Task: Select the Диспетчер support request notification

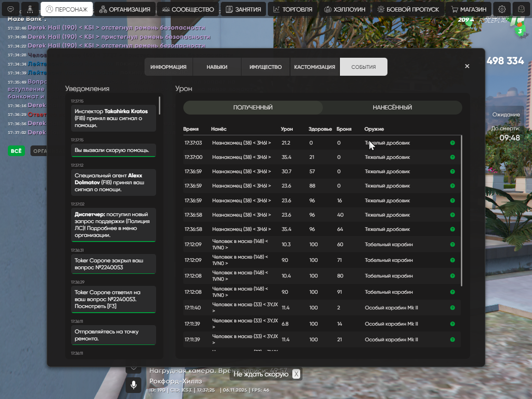Action: coord(113,225)
